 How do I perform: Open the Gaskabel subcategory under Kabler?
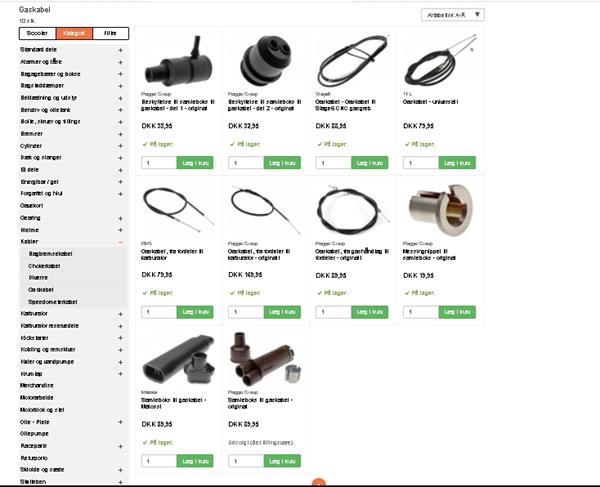click(41, 290)
